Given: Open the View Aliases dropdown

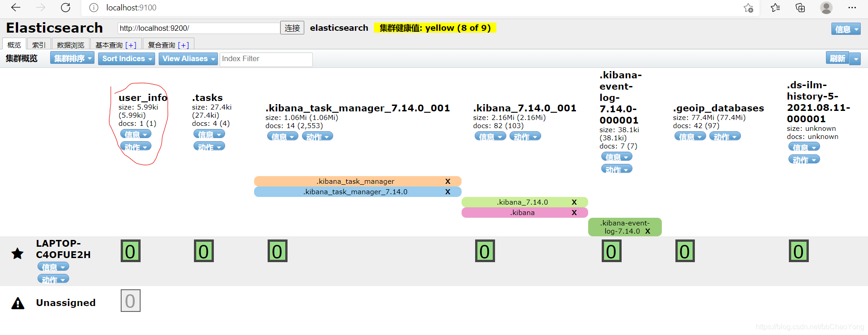Looking at the screenshot, I should coord(188,58).
